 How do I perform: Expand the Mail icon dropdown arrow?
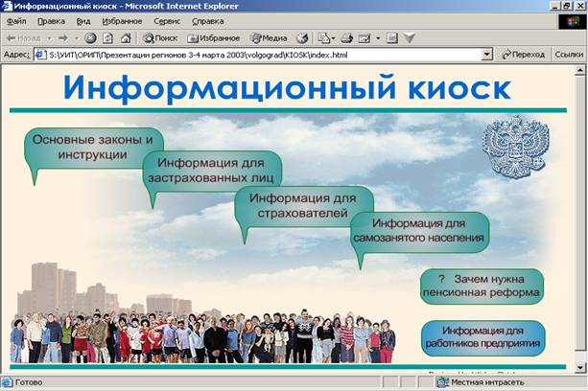(x=333, y=38)
